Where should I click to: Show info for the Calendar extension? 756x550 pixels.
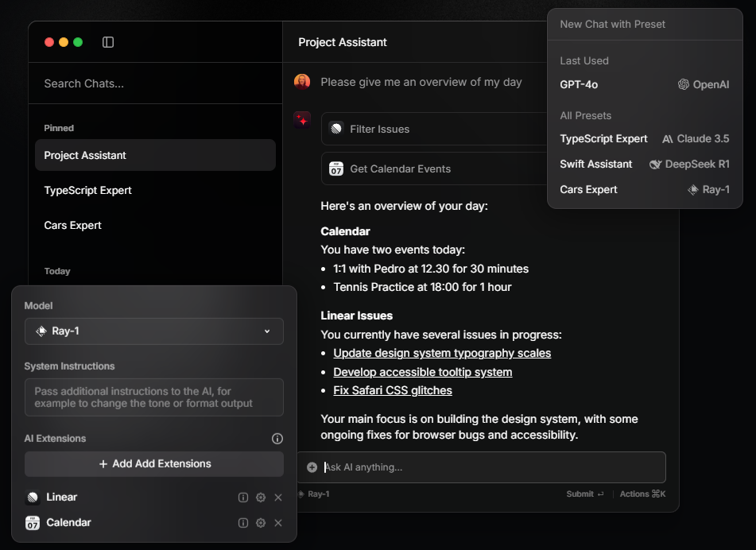coord(243,523)
